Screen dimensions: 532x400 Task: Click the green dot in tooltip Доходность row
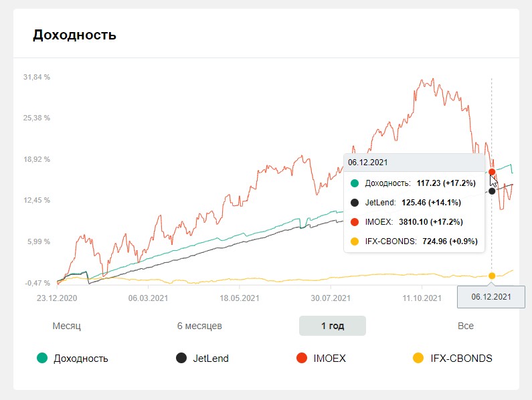click(x=355, y=183)
